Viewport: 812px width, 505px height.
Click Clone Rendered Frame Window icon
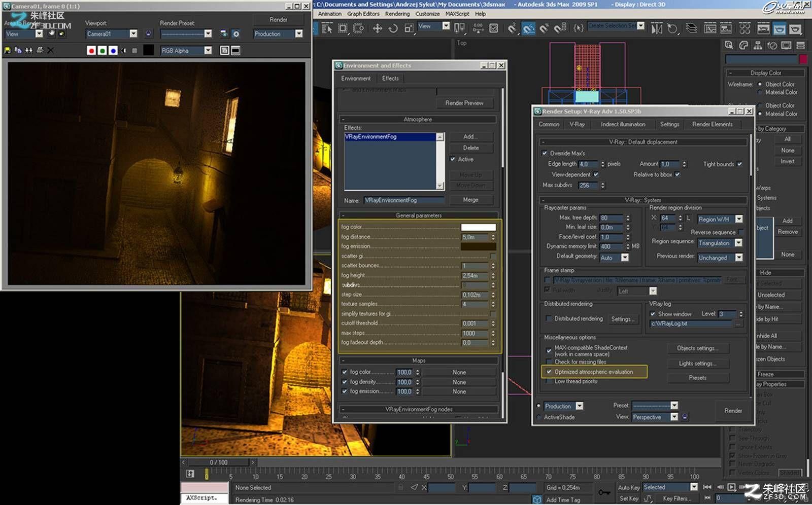point(29,50)
